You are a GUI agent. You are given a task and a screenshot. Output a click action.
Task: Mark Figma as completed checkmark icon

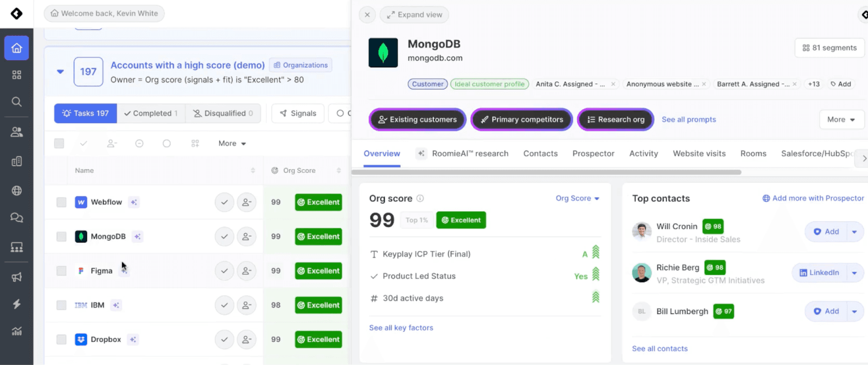coord(224,271)
